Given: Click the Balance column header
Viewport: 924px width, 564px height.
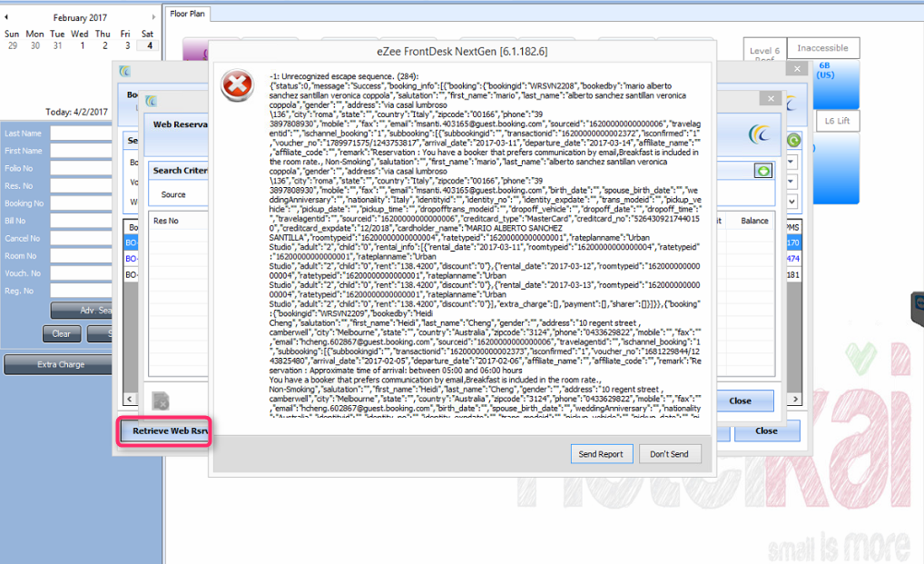Looking at the screenshot, I should [x=754, y=221].
